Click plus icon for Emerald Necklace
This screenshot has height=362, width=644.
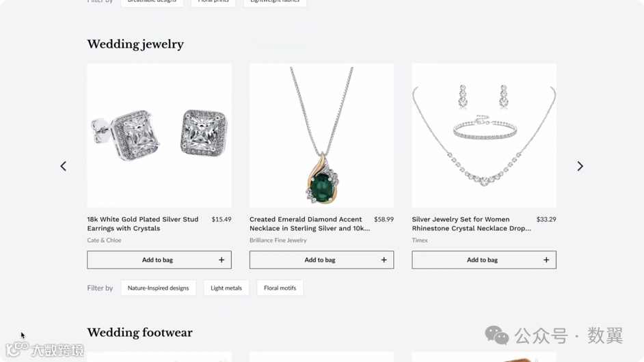pos(384,260)
